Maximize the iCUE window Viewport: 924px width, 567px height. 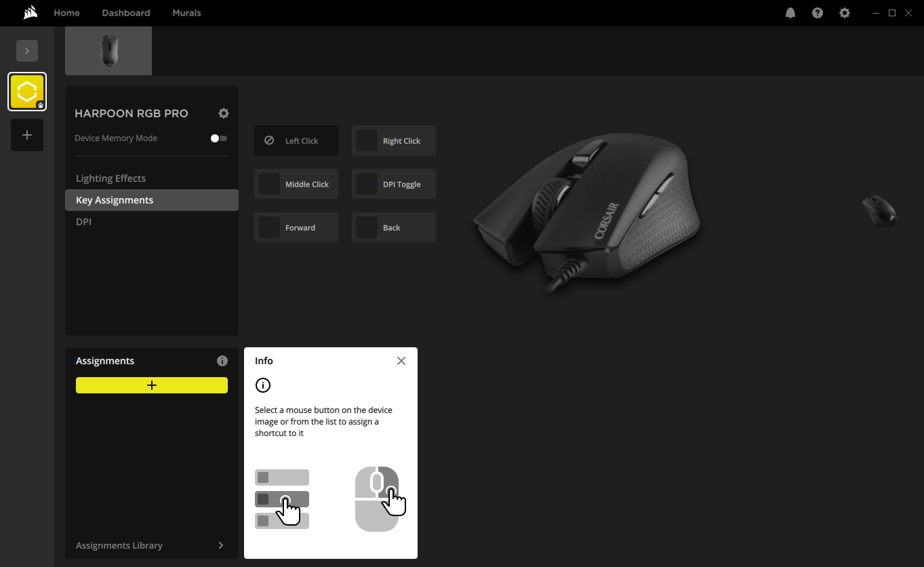click(892, 13)
